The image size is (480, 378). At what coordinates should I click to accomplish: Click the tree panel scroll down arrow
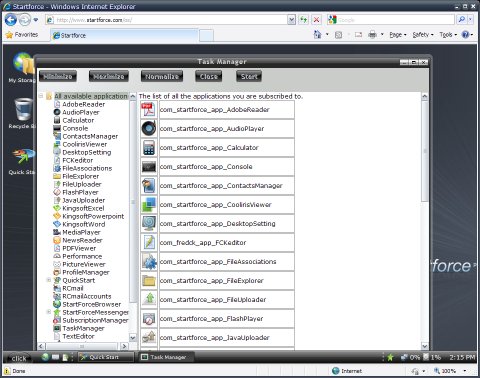coord(133,337)
